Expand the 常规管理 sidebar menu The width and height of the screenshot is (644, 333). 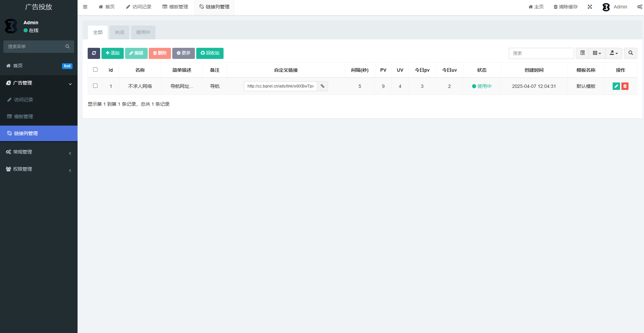tap(39, 152)
